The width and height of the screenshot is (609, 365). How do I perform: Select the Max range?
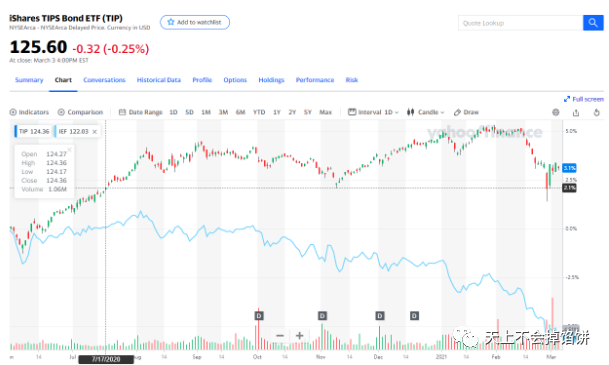[x=325, y=112]
